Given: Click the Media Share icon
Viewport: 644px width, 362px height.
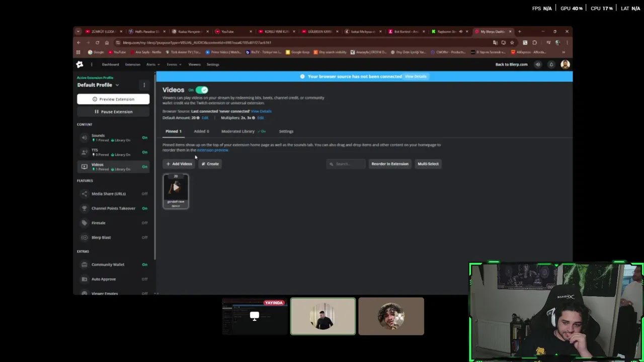Looking at the screenshot, I should [x=84, y=194].
